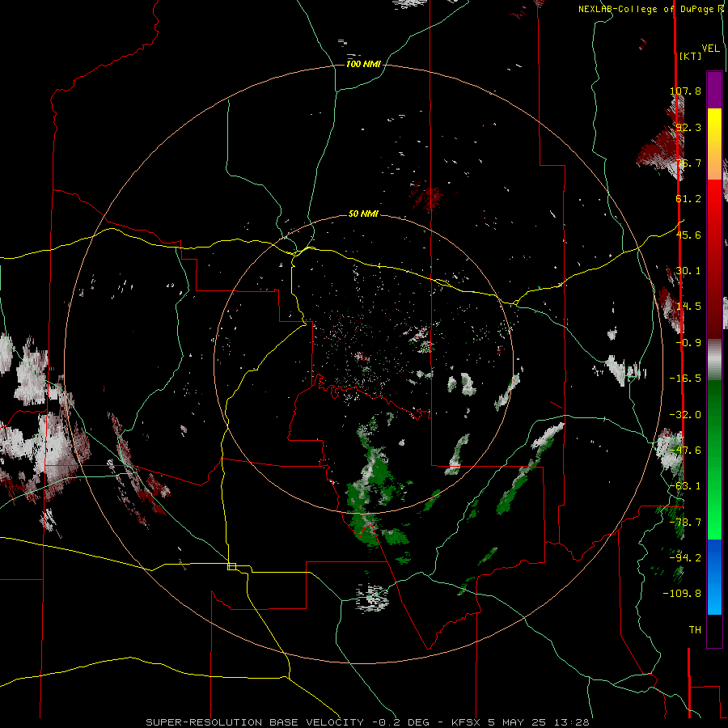
Task: Click the -63.1 velocity scale value
Action: 685,486
